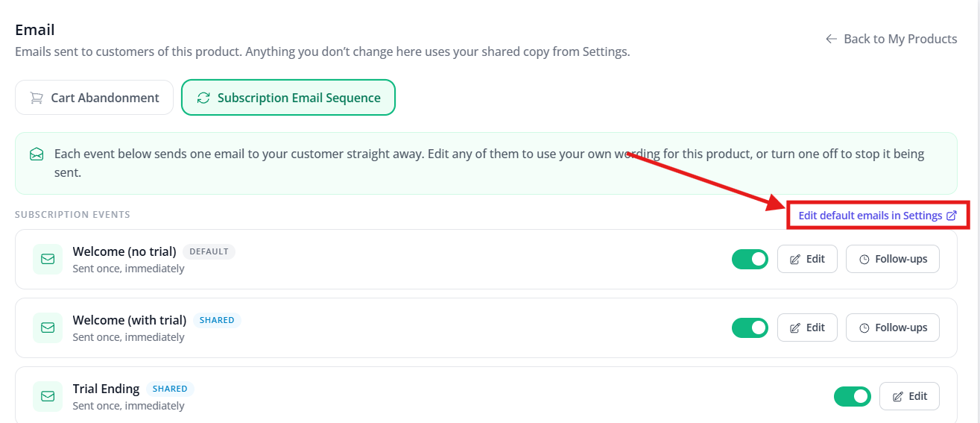Click the shopping cart icon on Cart Abandonment
Image resolution: width=980 pixels, height=423 pixels.
click(36, 98)
